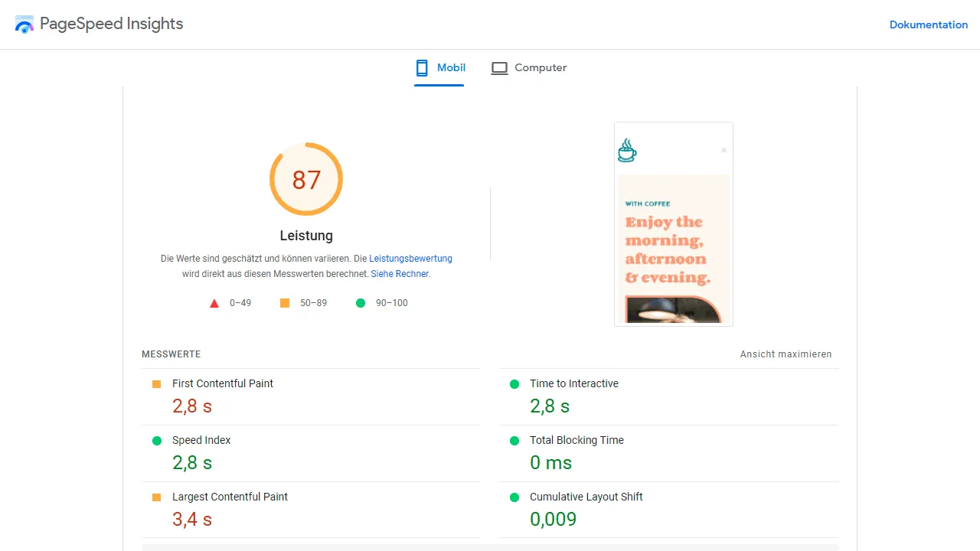The width and height of the screenshot is (980, 551).
Task: Click the green dot beside Total Blocking Time
Action: (x=514, y=441)
